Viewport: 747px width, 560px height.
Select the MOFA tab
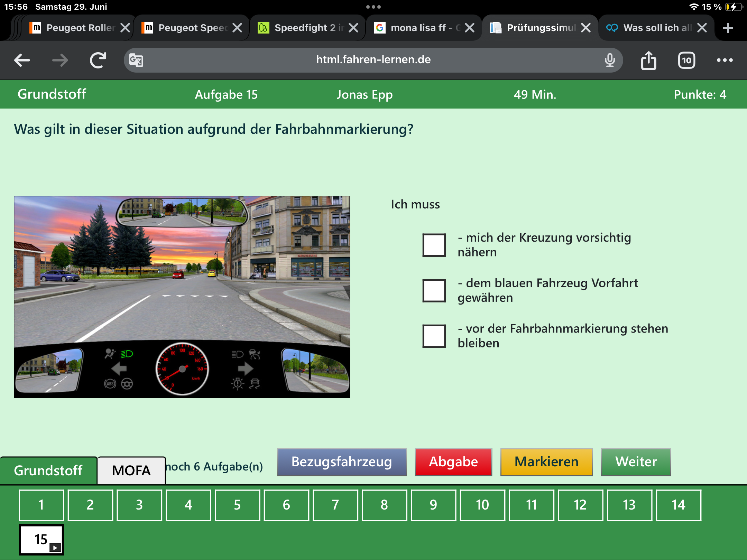coord(131,470)
